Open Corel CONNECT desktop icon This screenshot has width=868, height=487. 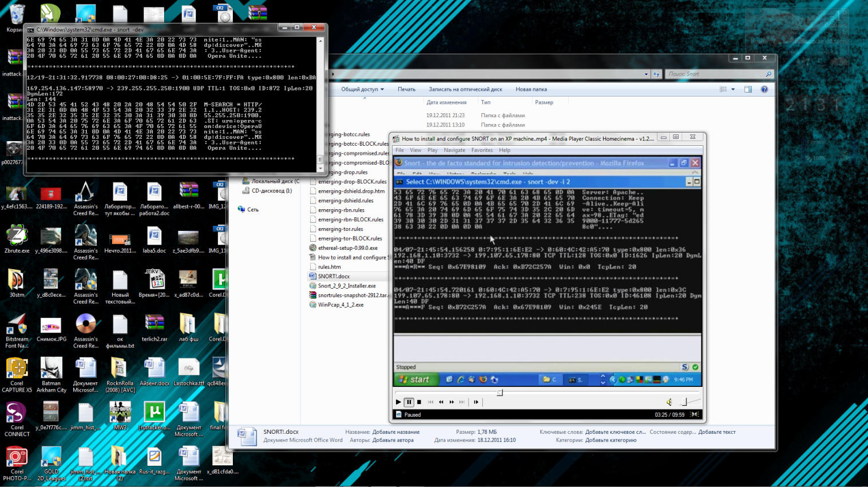(x=17, y=420)
